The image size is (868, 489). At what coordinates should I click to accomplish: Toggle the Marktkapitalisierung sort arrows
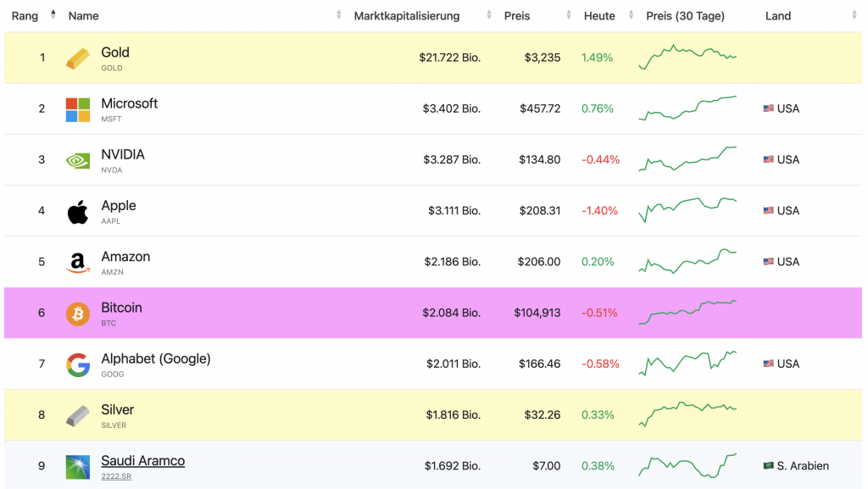(x=487, y=14)
